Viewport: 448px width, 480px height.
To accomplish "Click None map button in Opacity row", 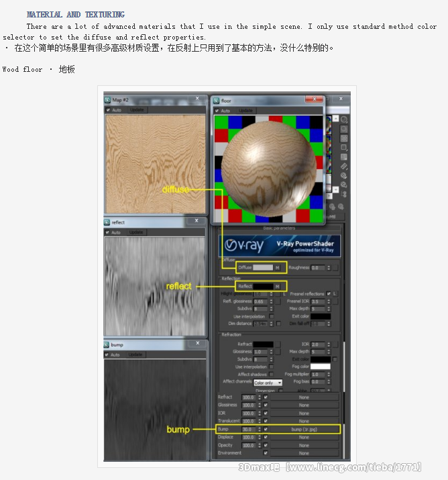I will pyautogui.click(x=304, y=445).
